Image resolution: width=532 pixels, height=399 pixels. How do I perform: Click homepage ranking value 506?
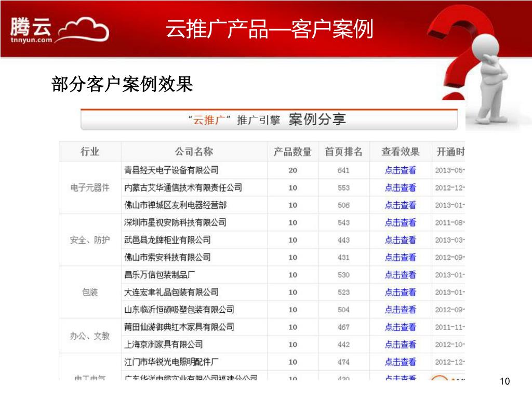click(343, 205)
